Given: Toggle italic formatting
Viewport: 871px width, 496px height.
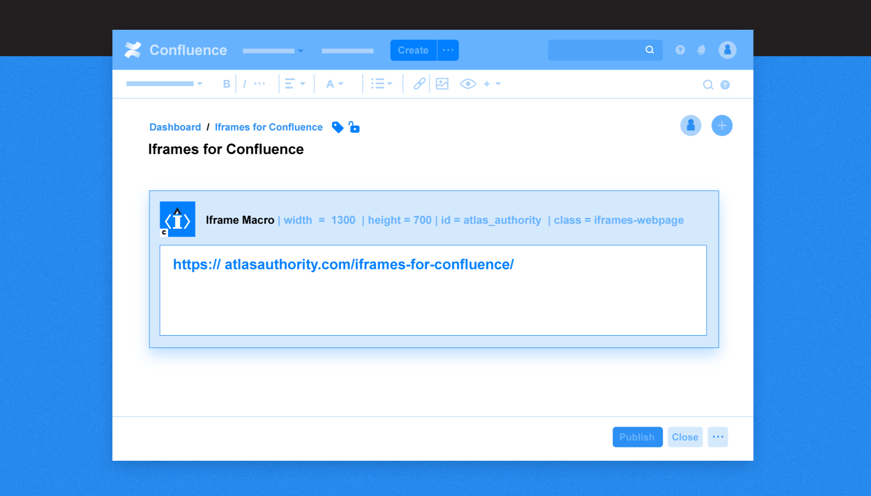Looking at the screenshot, I should click(244, 84).
